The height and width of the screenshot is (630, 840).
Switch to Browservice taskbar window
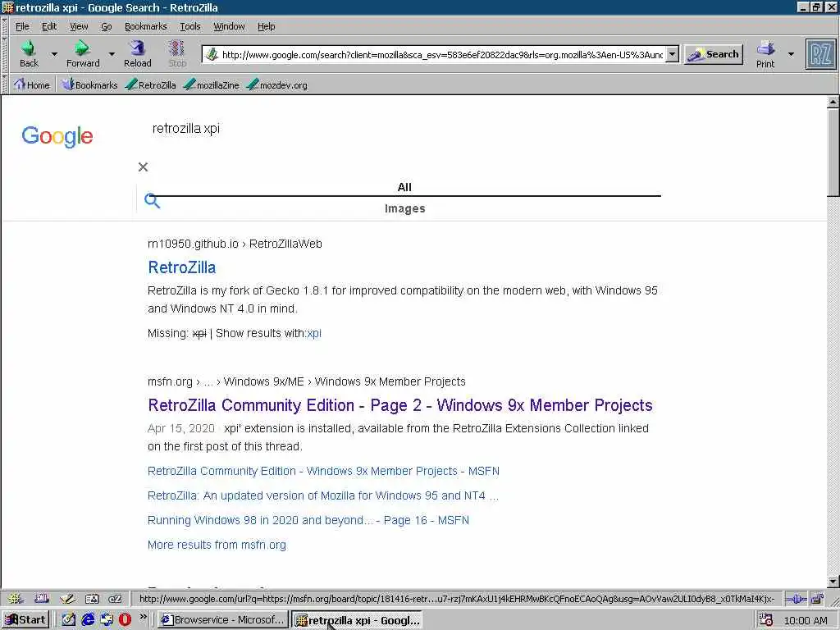(x=223, y=620)
